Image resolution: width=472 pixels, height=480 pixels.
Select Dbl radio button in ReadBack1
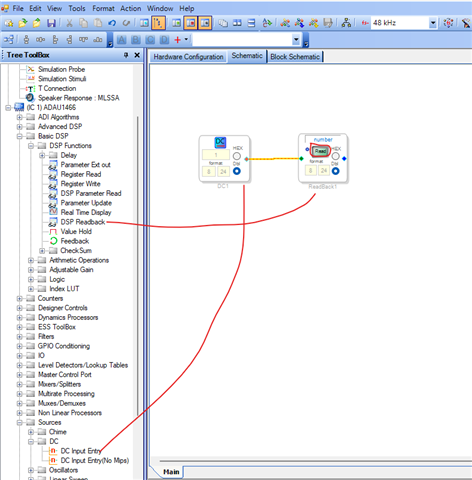pyautogui.click(x=335, y=171)
